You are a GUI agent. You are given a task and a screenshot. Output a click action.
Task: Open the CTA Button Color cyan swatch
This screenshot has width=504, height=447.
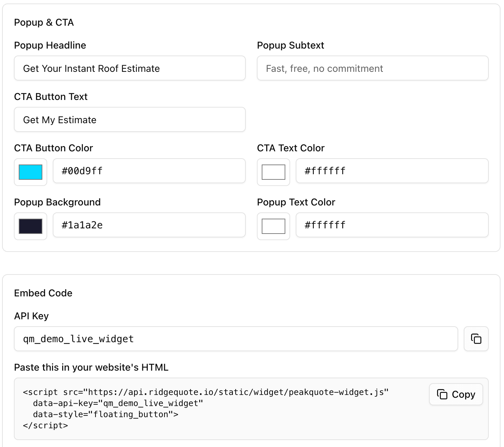click(31, 172)
